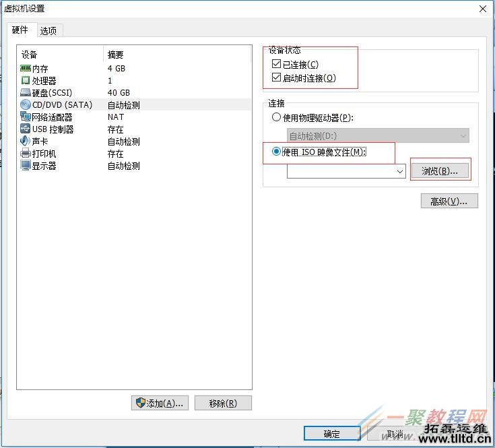The width and height of the screenshot is (495, 448).
Task: Click the memory (内存) device icon
Action: coord(26,68)
